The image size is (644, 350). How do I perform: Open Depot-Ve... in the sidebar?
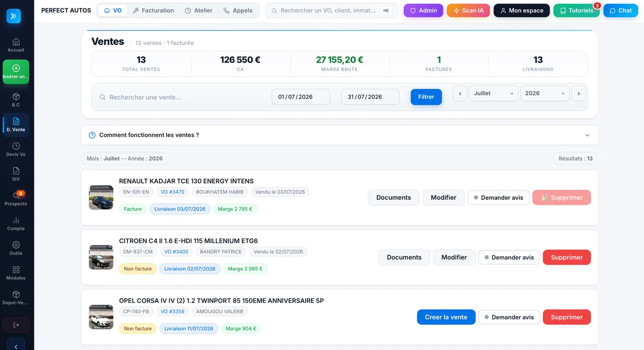(x=16, y=298)
